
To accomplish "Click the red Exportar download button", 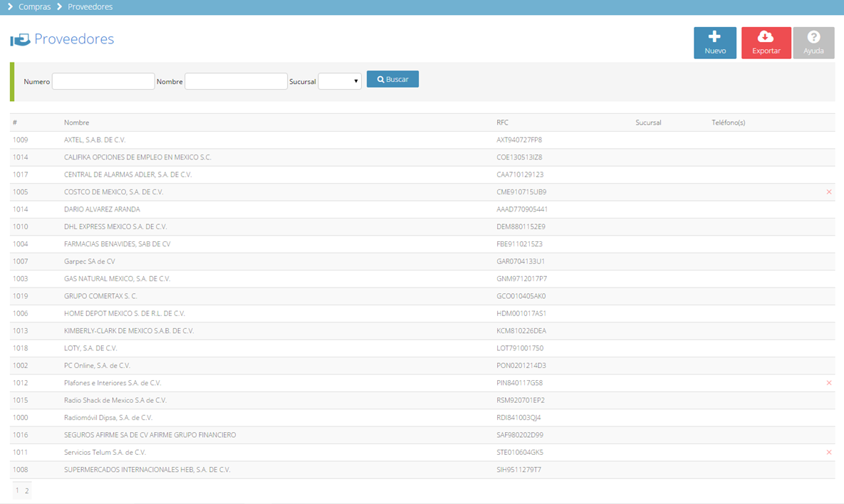I will coord(766,43).
